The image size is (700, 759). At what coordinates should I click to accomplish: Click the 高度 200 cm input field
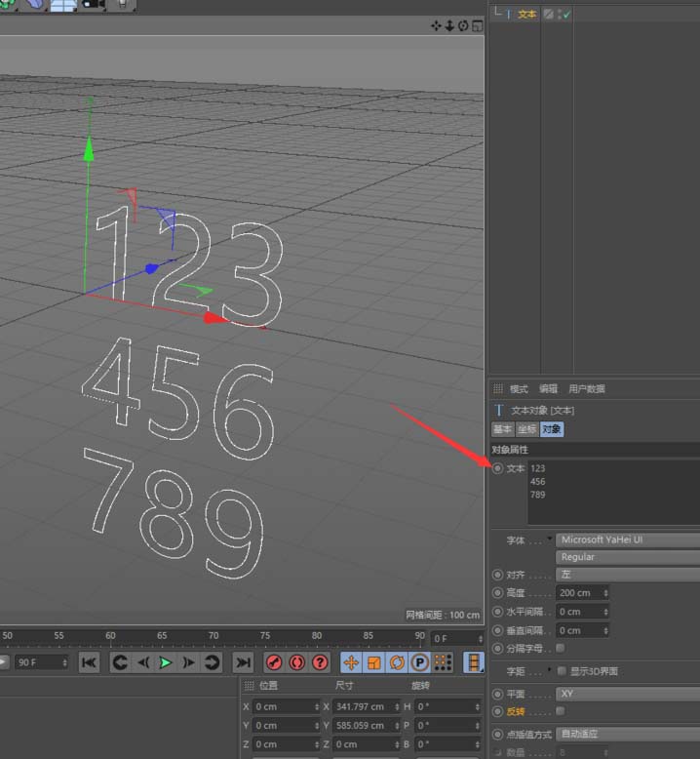(582, 593)
